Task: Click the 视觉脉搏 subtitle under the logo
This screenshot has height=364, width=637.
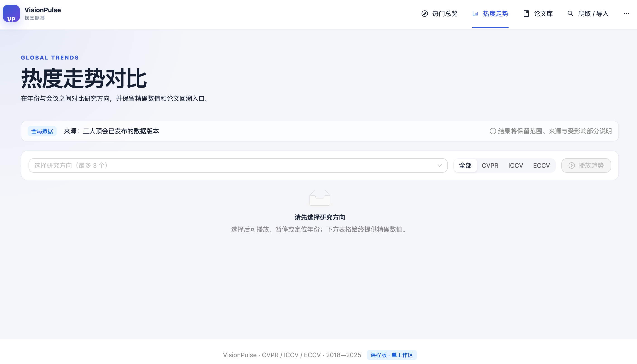Action: [35, 18]
